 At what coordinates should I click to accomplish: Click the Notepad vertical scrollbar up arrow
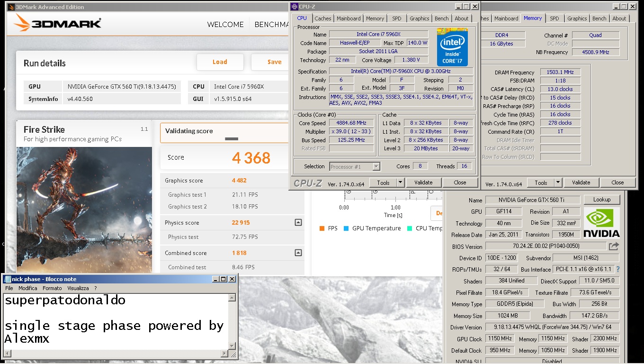coord(232,298)
